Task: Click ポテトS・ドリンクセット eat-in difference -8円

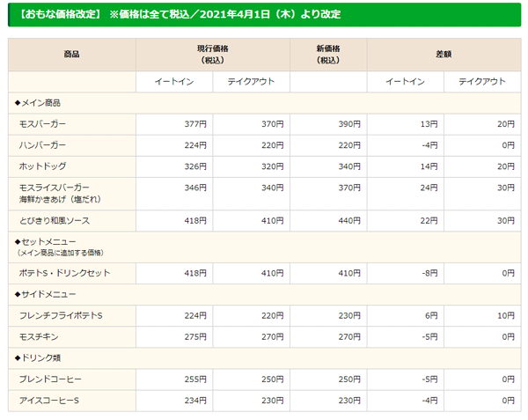Action: [429, 274]
